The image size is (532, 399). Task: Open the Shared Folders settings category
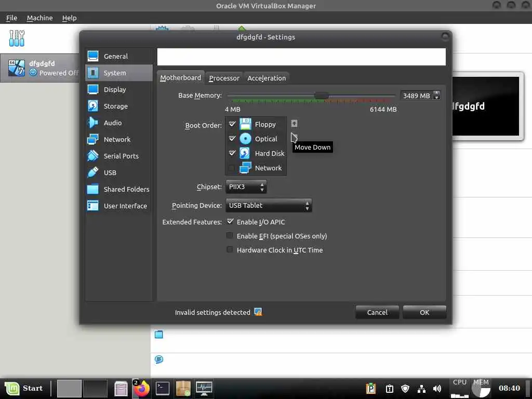coord(119,189)
